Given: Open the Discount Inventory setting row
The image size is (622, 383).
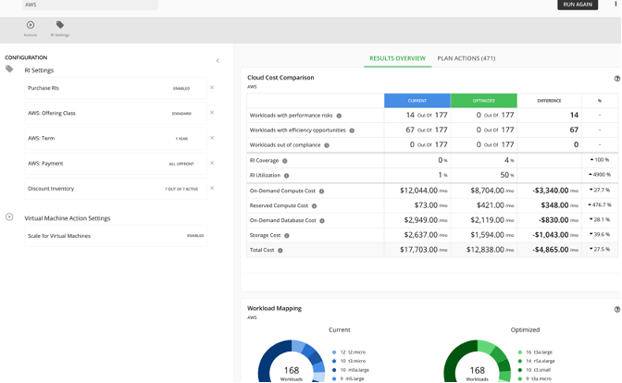Looking at the screenshot, I should (x=115, y=189).
